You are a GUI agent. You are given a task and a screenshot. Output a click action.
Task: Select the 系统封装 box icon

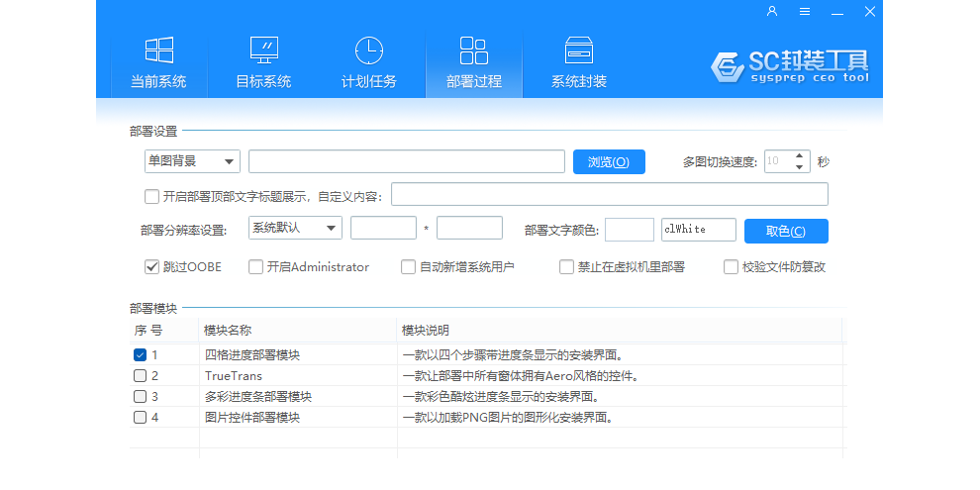pyautogui.click(x=578, y=51)
